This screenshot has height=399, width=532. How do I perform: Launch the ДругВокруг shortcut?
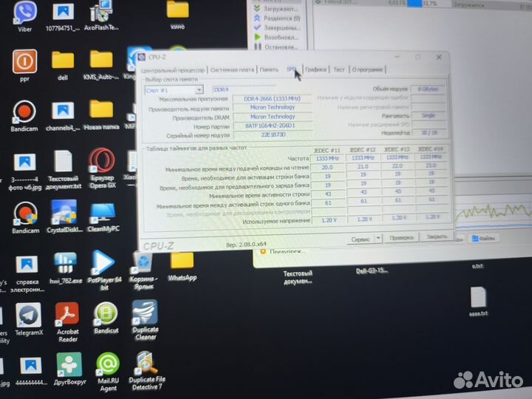[x=69, y=369]
